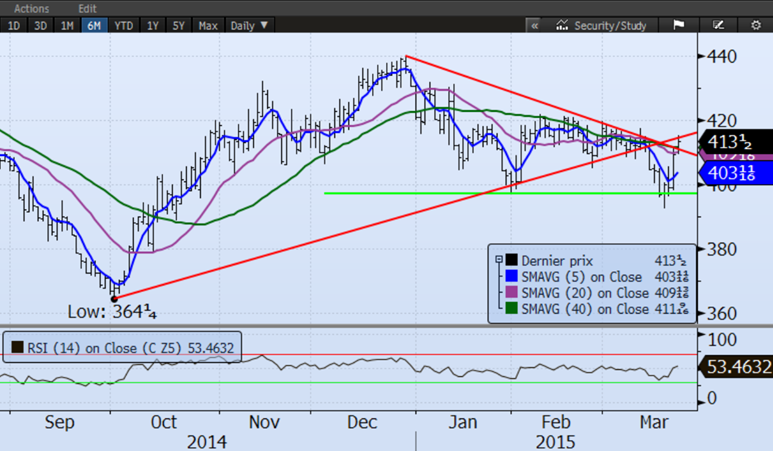Click the Low 364¼ marker point

113,298
